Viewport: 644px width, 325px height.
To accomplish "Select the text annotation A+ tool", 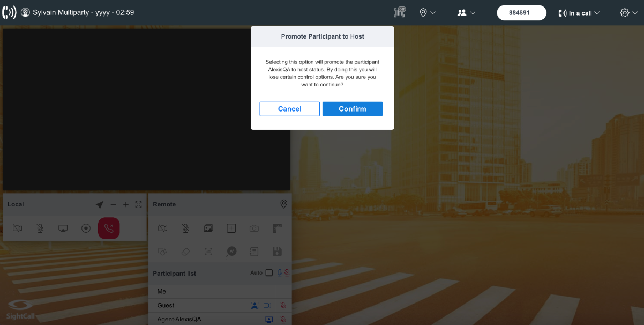I will (x=231, y=251).
